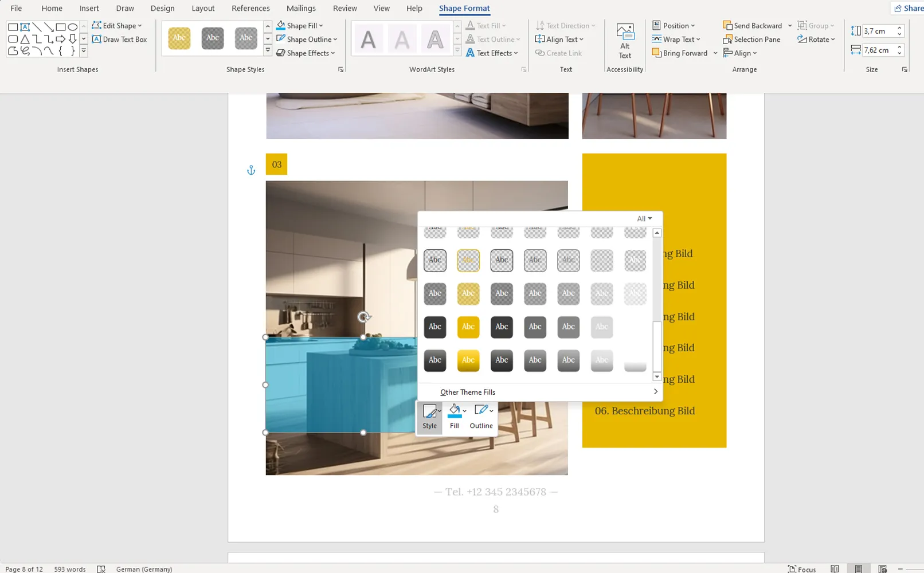Apply solid yellow Abc style in popup
This screenshot has width=924, height=573.
click(x=468, y=327)
